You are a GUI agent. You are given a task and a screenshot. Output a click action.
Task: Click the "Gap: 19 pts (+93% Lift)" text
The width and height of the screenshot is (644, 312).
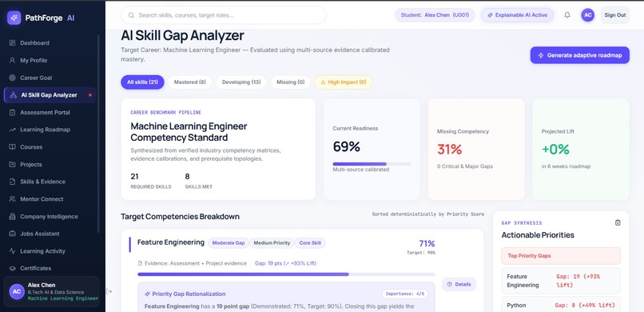(285, 263)
